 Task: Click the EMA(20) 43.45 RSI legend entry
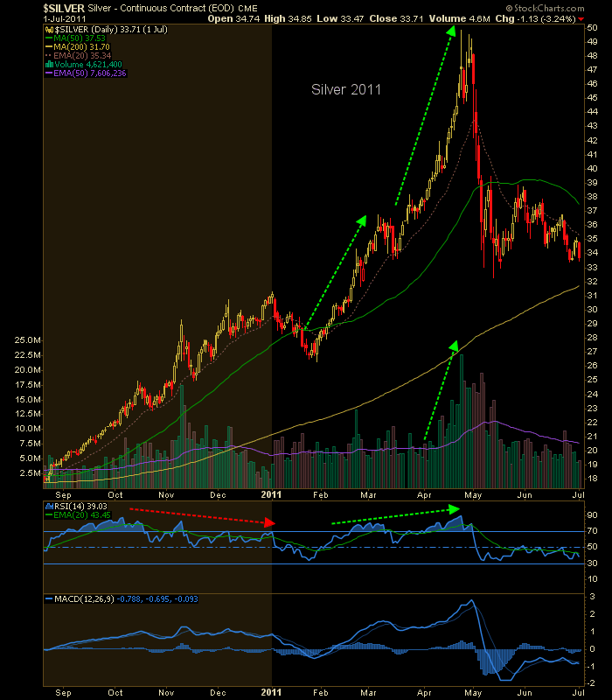[82, 515]
